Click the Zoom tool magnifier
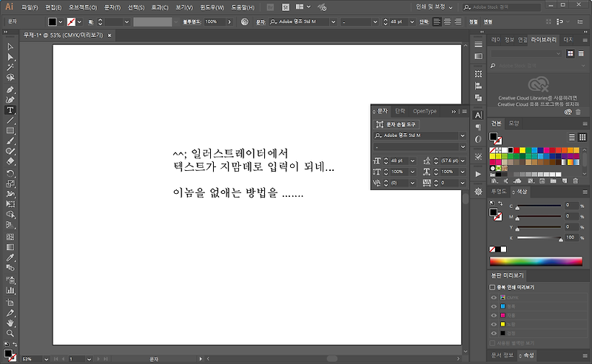 (x=10, y=334)
